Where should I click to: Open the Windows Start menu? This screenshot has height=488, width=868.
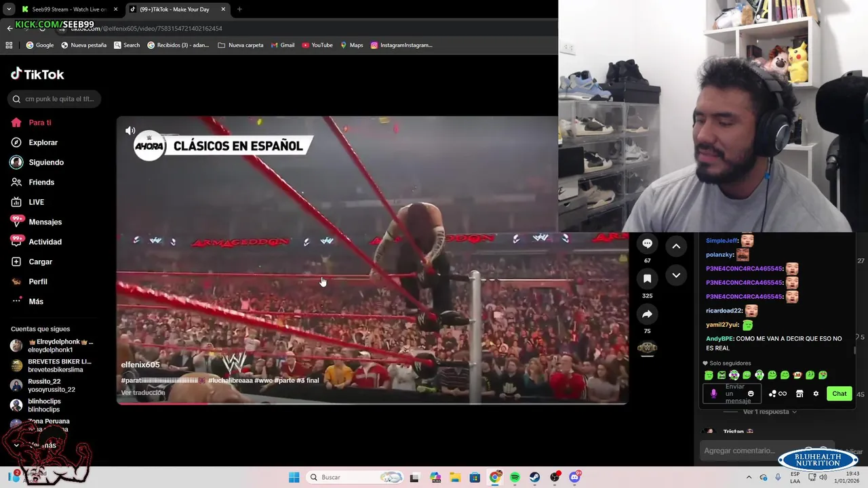pos(294,477)
